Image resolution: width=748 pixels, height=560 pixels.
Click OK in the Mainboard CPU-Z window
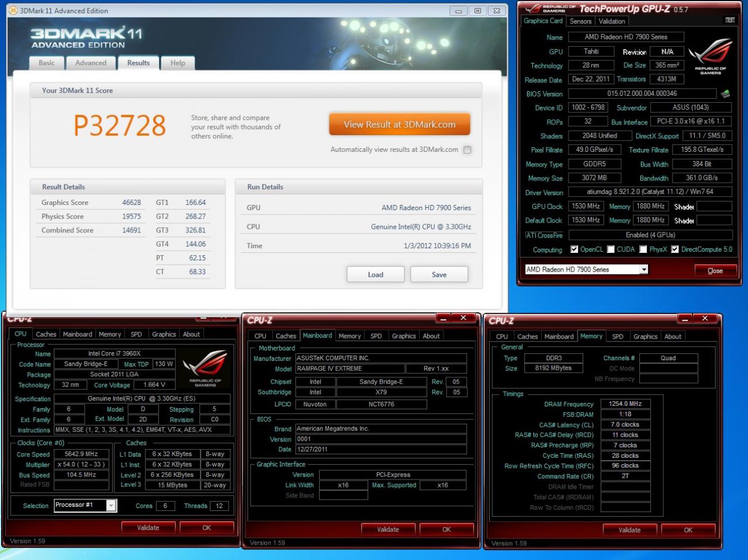[446, 530]
